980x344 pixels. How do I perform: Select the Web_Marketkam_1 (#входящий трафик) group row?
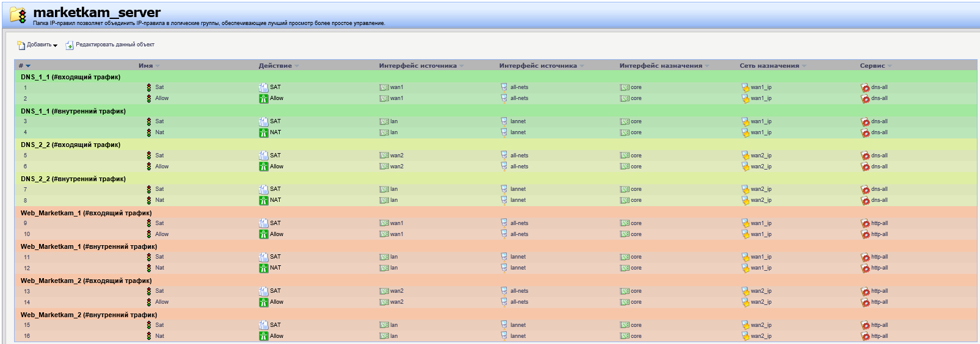point(86,213)
